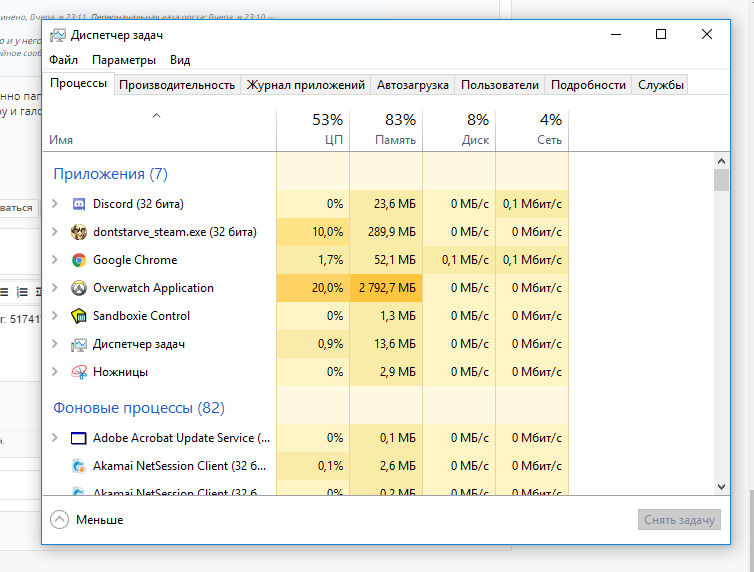Click the Меньше fewer details label
The image size is (754, 572).
point(100,520)
